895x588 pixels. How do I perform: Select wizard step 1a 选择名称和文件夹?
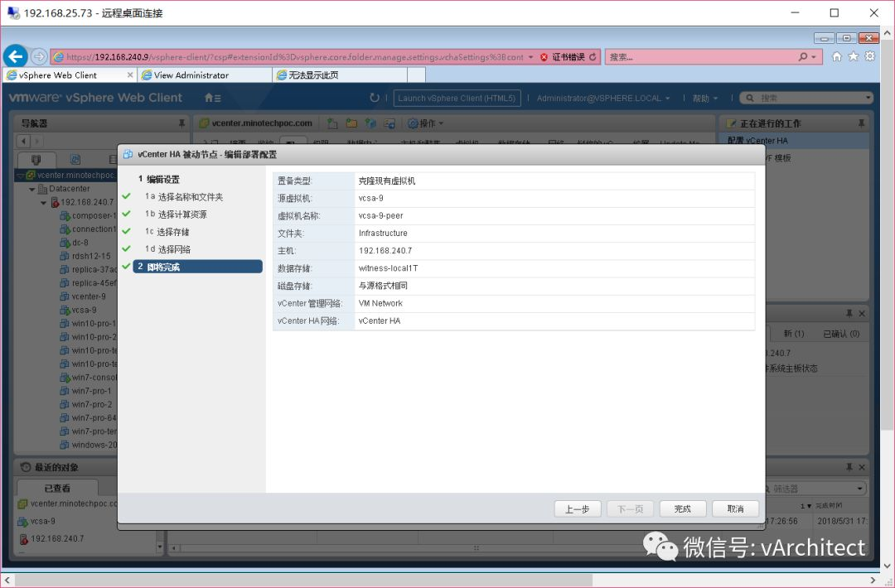click(184, 197)
